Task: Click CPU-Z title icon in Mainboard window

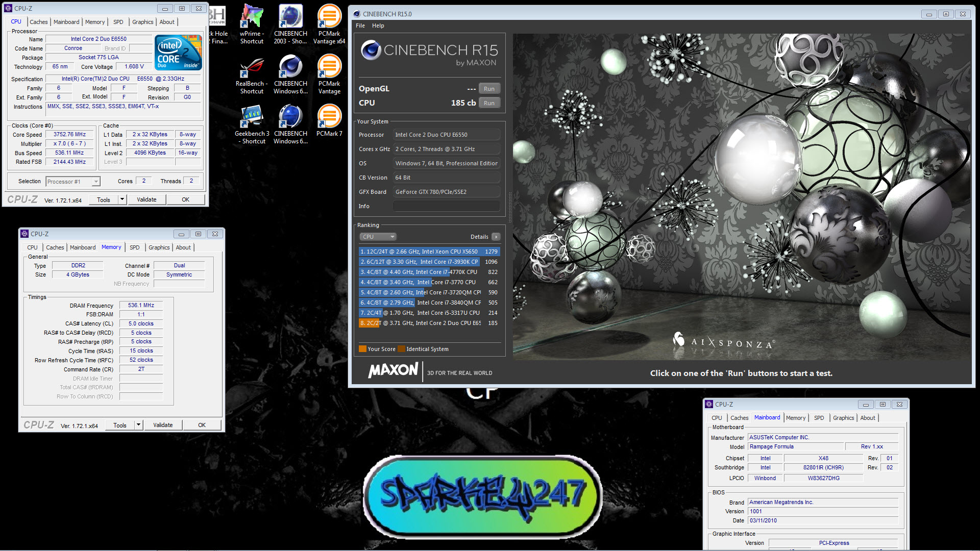Action: (709, 404)
